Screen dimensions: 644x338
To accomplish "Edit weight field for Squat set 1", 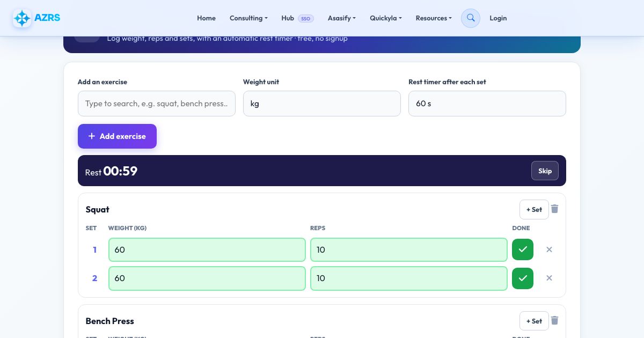I will click(x=207, y=249).
